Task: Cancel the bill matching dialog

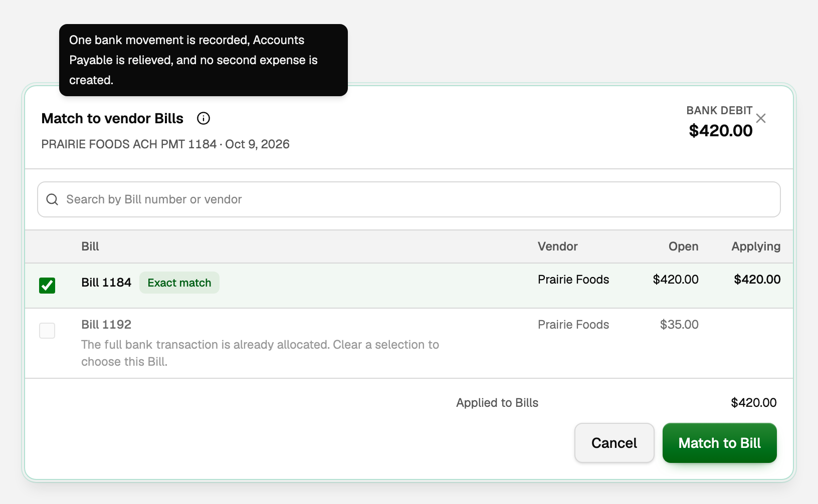Action: pyautogui.click(x=615, y=443)
